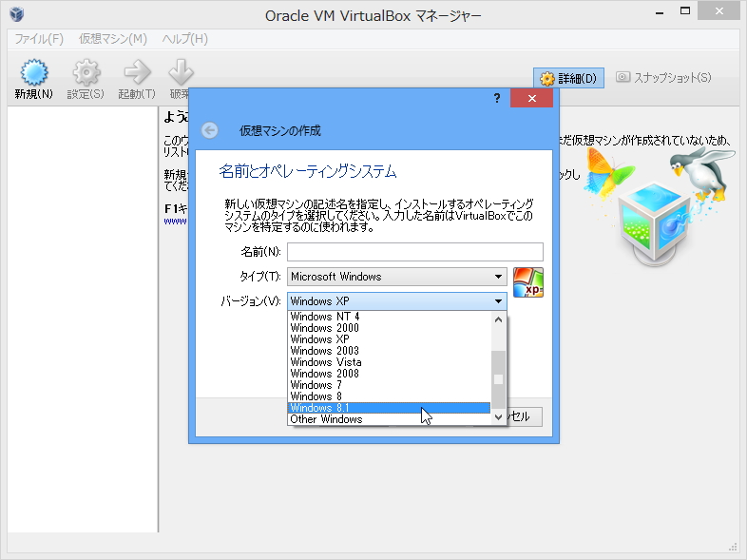Image resolution: width=747 pixels, height=560 pixels.
Task: Select Windows XP from the version list
Action: point(390,339)
